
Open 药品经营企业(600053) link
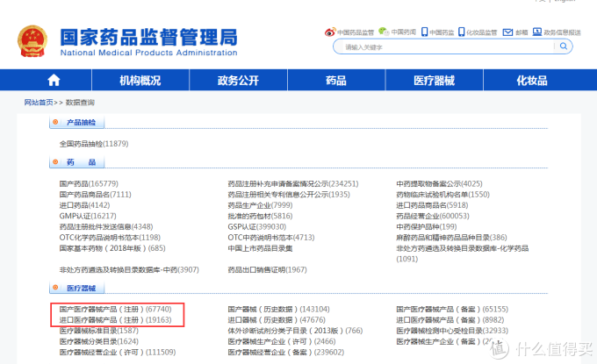pyautogui.click(x=433, y=216)
